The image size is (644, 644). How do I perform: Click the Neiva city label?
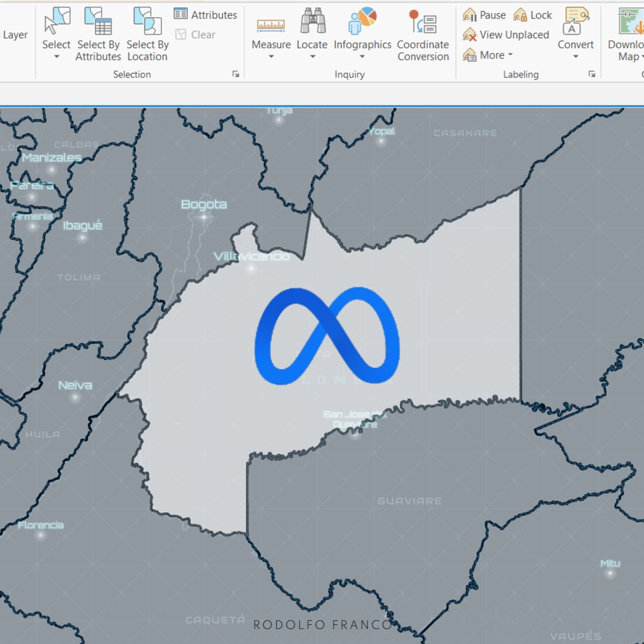(75, 385)
